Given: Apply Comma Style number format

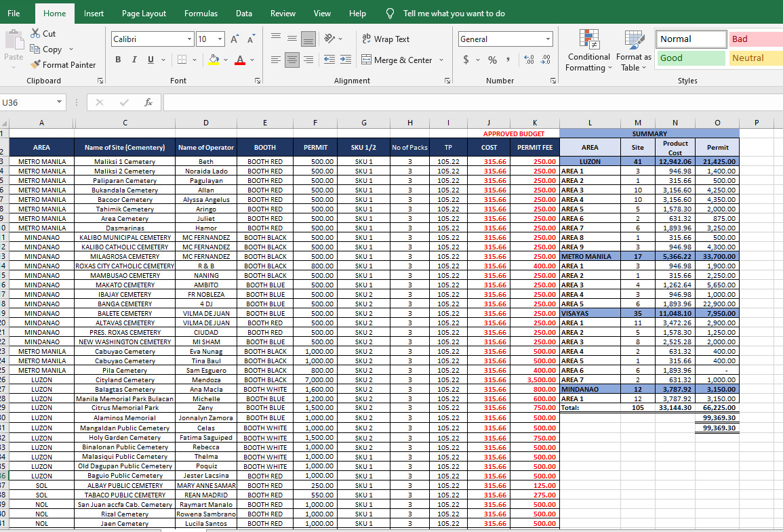Looking at the screenshot, I should tap(508, 60).
